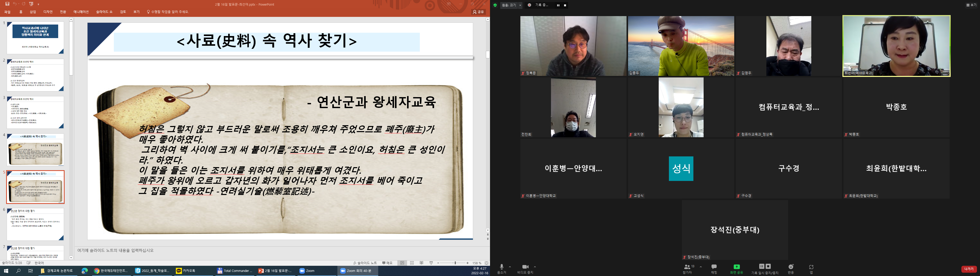Open the 참가자 participants panel in Zoom
980x276 pixels.
click(x=689, y=269)
